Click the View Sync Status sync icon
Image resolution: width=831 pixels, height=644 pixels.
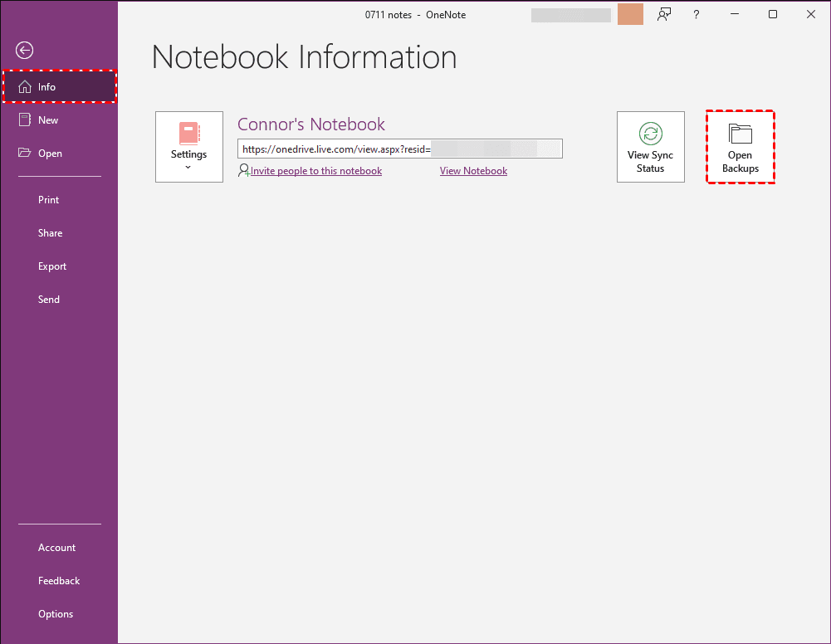pyautogui.click(x=651, y=135)
